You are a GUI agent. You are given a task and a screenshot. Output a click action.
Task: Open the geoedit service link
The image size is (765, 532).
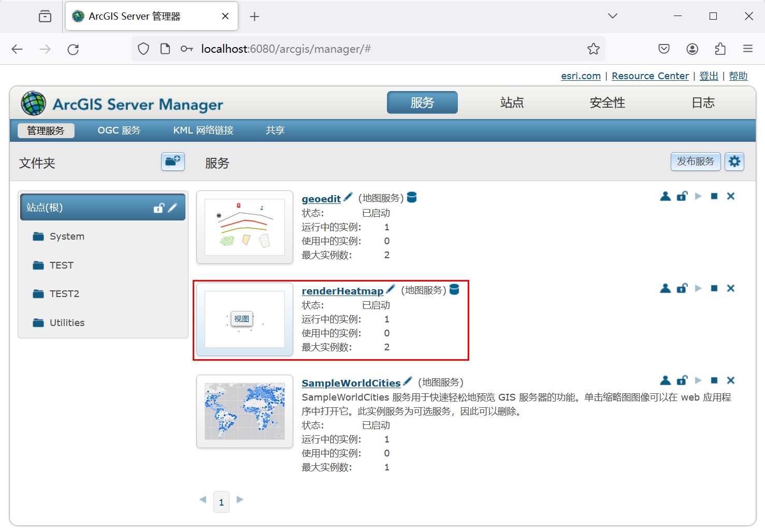click(x=321, y=199)
